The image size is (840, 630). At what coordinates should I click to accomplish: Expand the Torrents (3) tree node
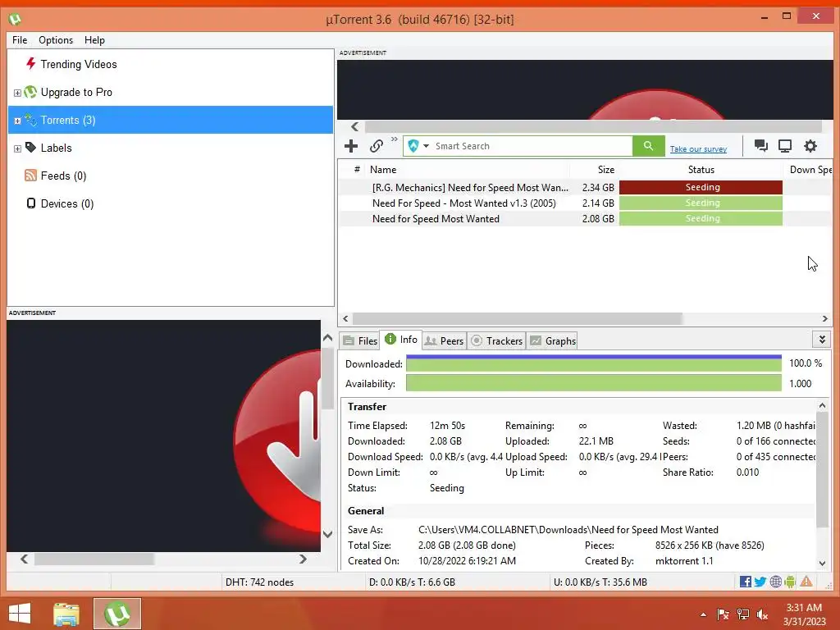[17, 121]
